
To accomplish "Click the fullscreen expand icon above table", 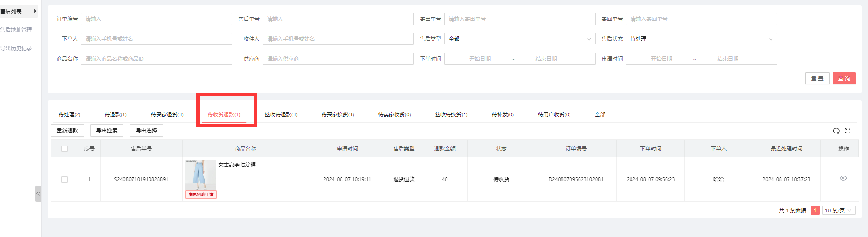I will [848, 131].
